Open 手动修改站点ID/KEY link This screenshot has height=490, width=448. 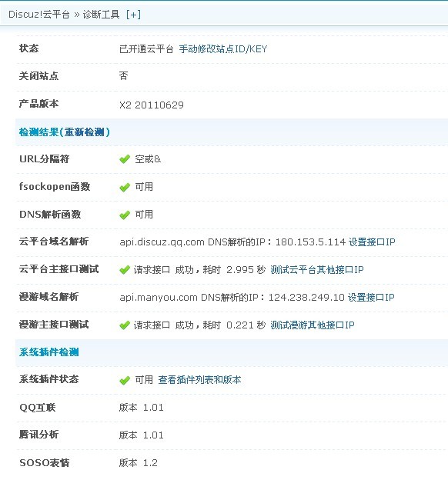click(223, 48)
